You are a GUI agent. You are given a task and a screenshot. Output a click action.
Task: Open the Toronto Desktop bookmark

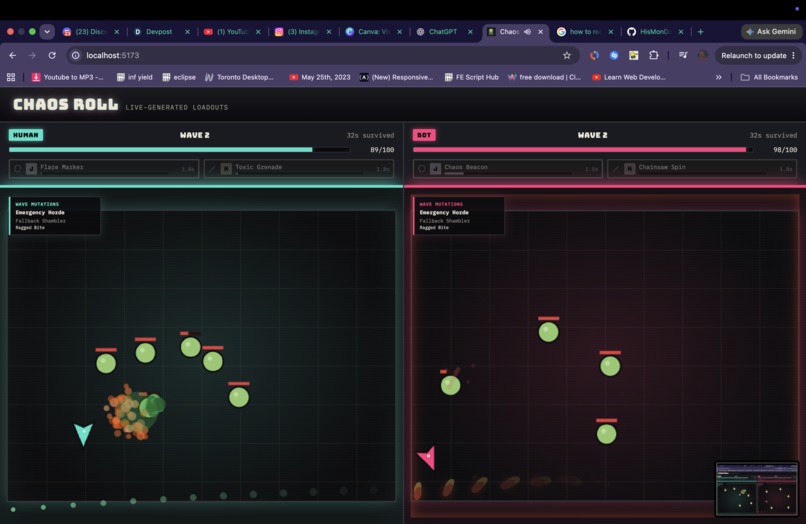coord(239,77)
